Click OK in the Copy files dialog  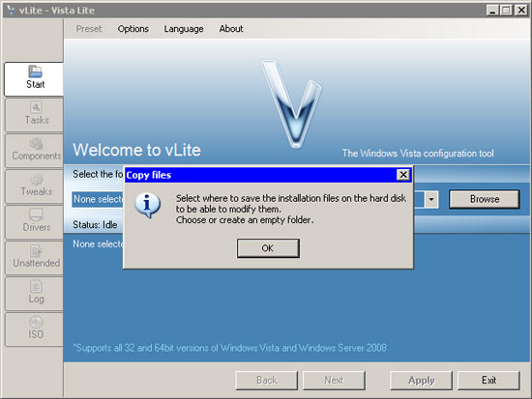click(268, 248)
